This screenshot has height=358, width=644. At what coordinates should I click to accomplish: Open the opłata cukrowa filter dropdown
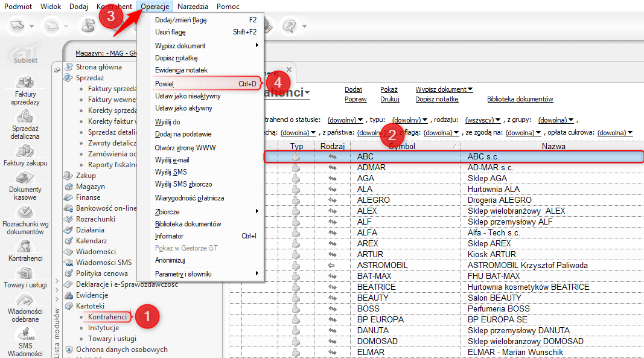tap(616, 132)
